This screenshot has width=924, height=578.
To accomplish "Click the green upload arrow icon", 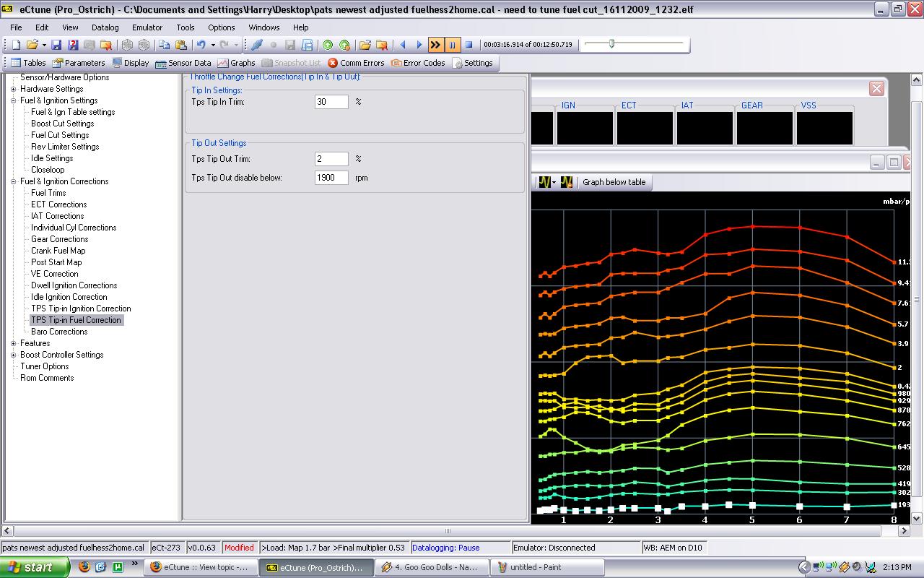I will click(328, 45).
